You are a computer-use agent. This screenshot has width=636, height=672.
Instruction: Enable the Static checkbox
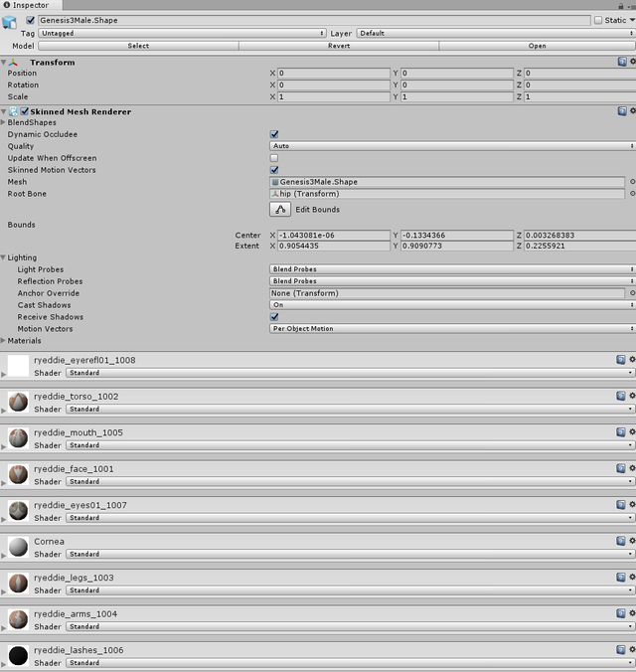click(x=598, y=20)
